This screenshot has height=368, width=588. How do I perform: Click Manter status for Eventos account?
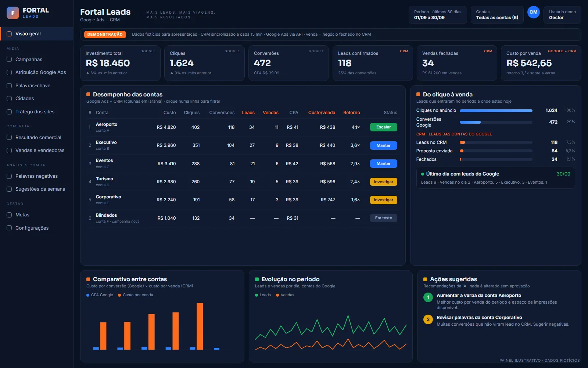tap(383, 164)
